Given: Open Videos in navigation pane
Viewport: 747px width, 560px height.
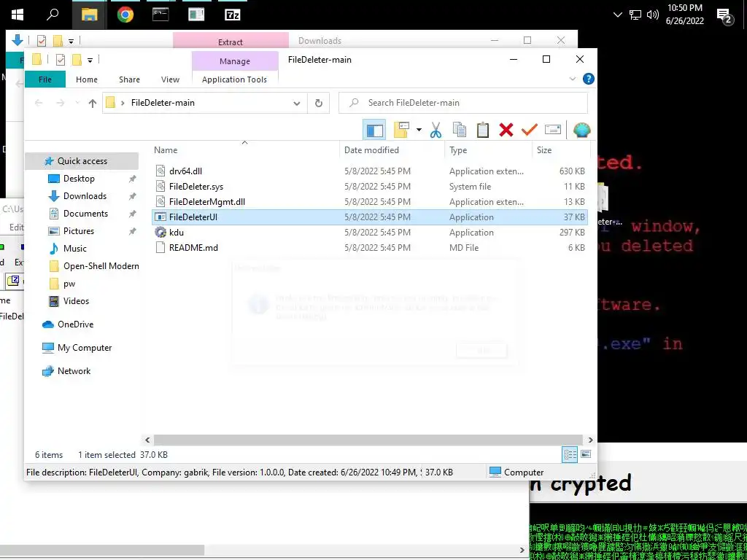Looking at the screenshot, I should pos(76,301).
